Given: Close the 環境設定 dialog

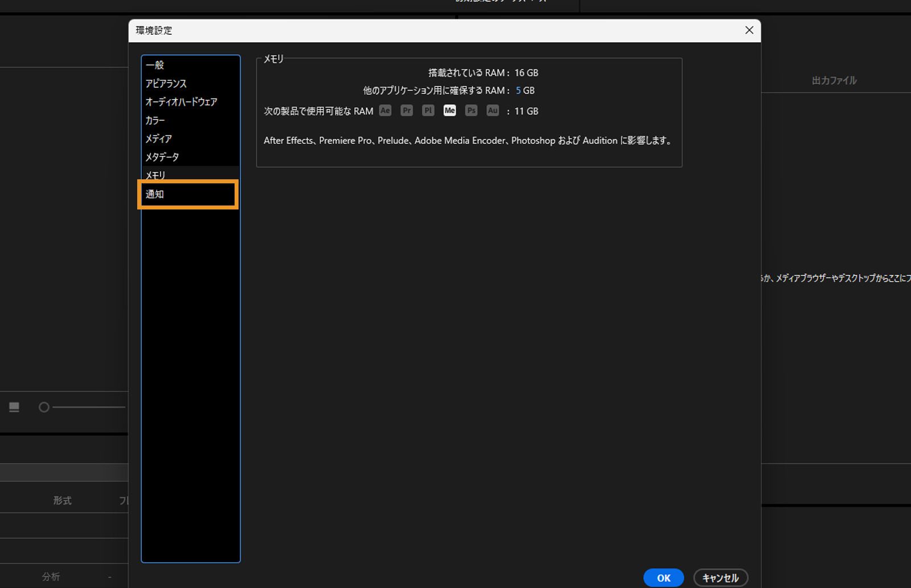Looking at the screenshot, I should tap(749, 30).
